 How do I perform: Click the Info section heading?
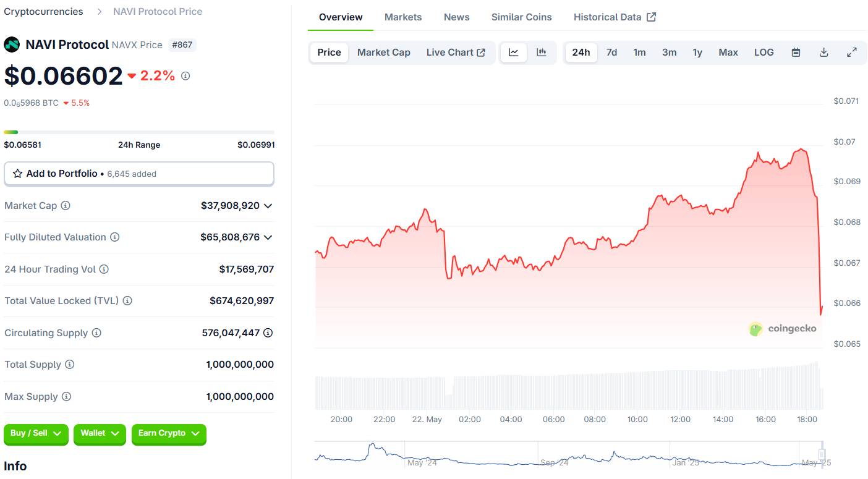click(x=15, y=466)
